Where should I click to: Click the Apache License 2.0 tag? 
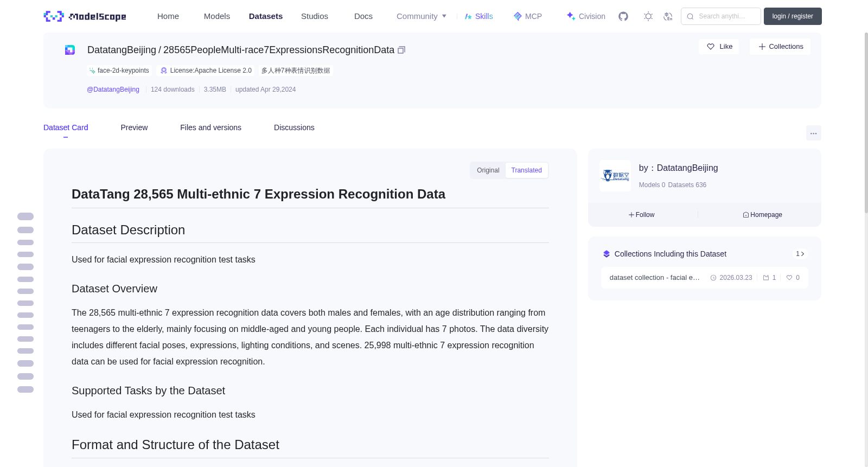tap(206, 71)
